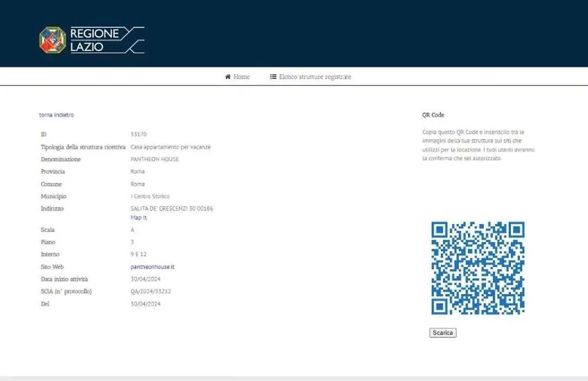This screenshot has height=381, width=588.
Task: Click the house icon beside Home
Action: pos(228,77)
